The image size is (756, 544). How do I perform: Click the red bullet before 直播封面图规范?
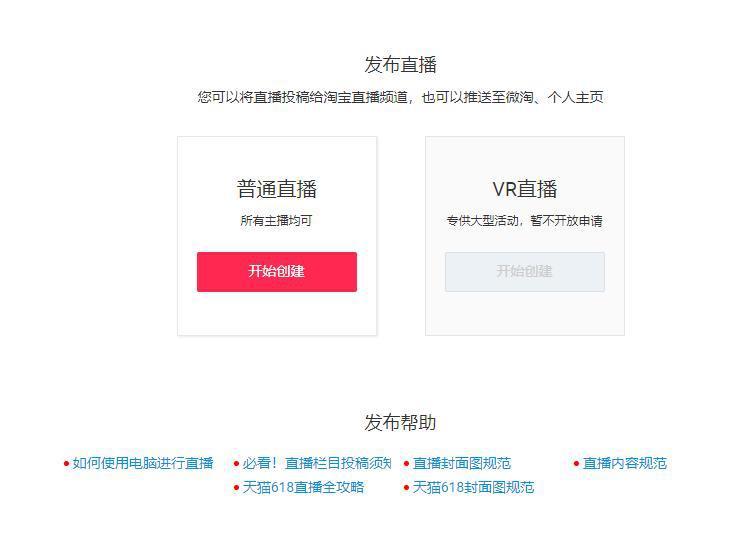(x=406, y=464)
